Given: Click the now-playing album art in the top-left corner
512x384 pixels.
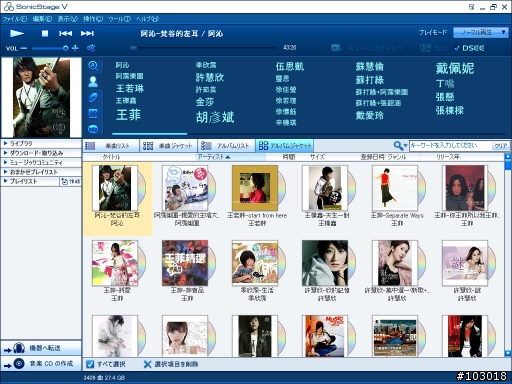Looking at the screenshot, I should pos(41,97).
